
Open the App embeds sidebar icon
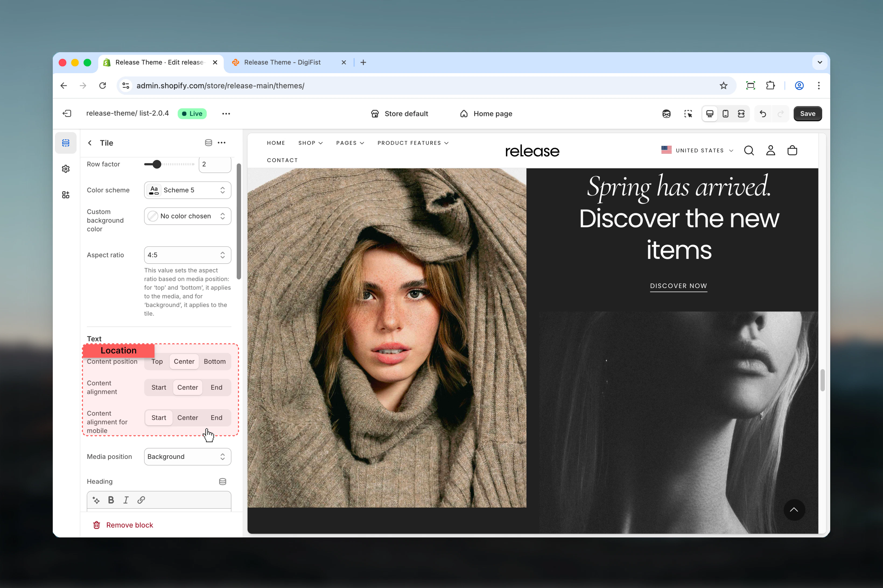pos(66,195)
